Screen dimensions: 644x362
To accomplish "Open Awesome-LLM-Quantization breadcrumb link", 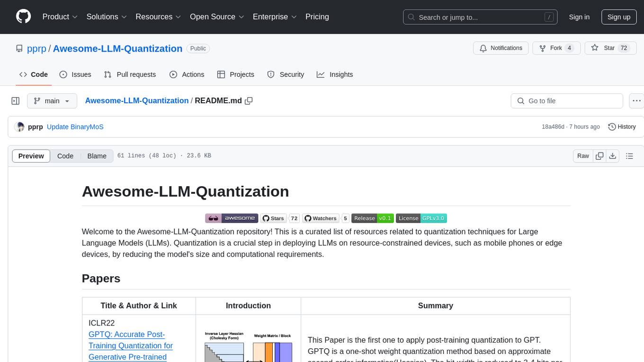I will point(137,100).
